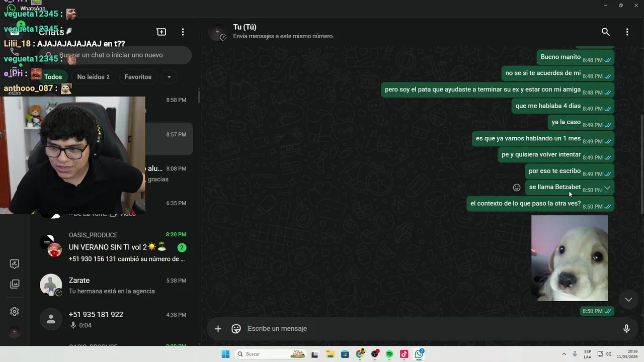Open the ESP LAA language switcher
Screen dimensions: 644x362
pos(588,354)
